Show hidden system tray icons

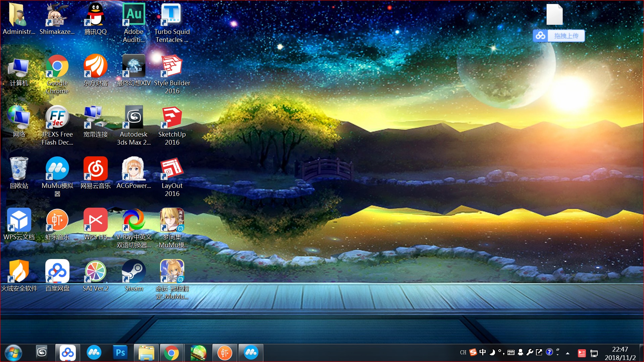[567, 353]
